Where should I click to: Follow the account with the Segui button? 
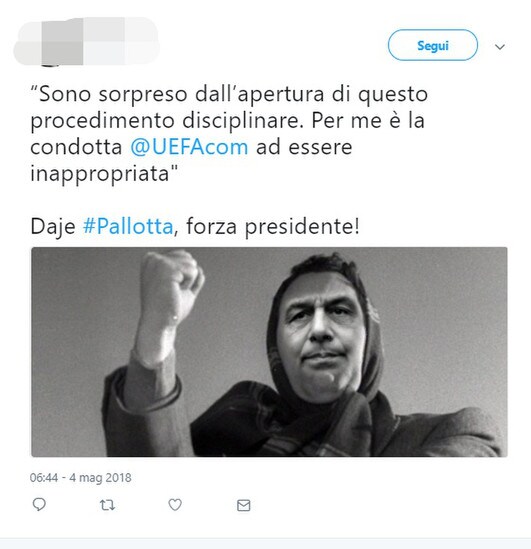[433, 45]
